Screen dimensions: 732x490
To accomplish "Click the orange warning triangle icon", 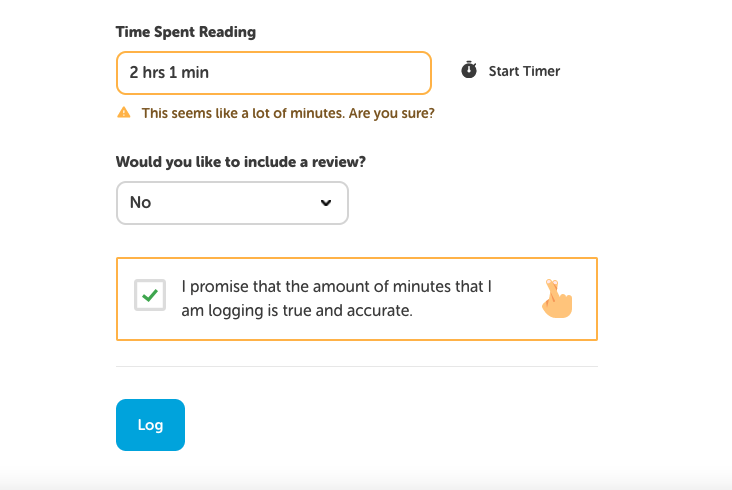I will click(x=124, y=113).
